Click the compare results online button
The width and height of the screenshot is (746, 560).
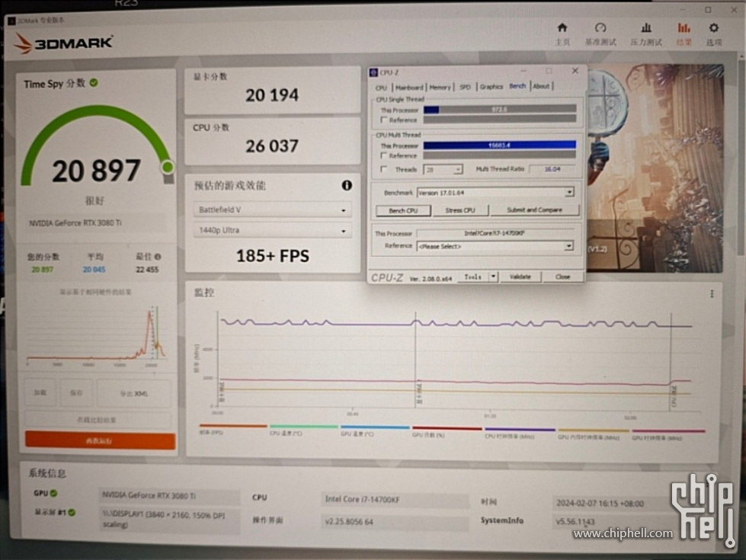pos(98,420)
